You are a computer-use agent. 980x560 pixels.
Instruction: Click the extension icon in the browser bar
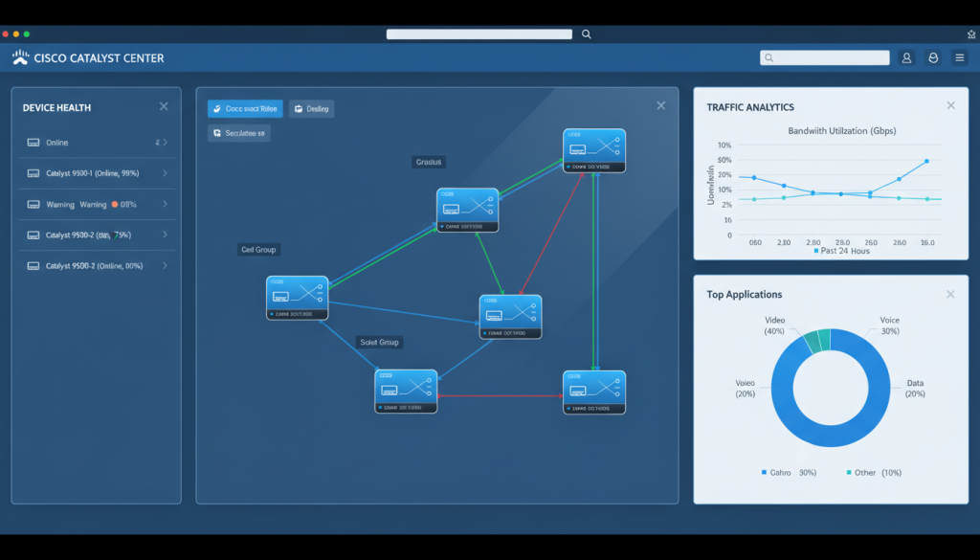[x=972, y=34]
